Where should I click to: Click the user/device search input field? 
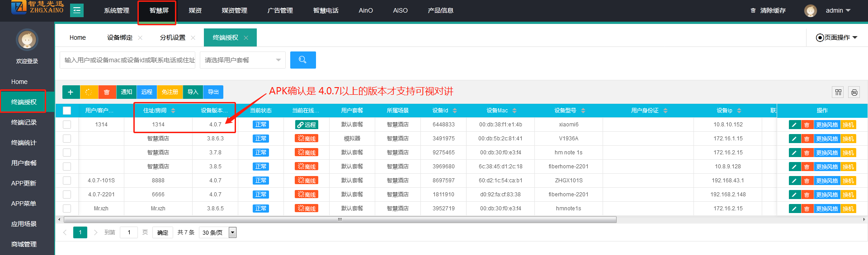coord(127,60)
